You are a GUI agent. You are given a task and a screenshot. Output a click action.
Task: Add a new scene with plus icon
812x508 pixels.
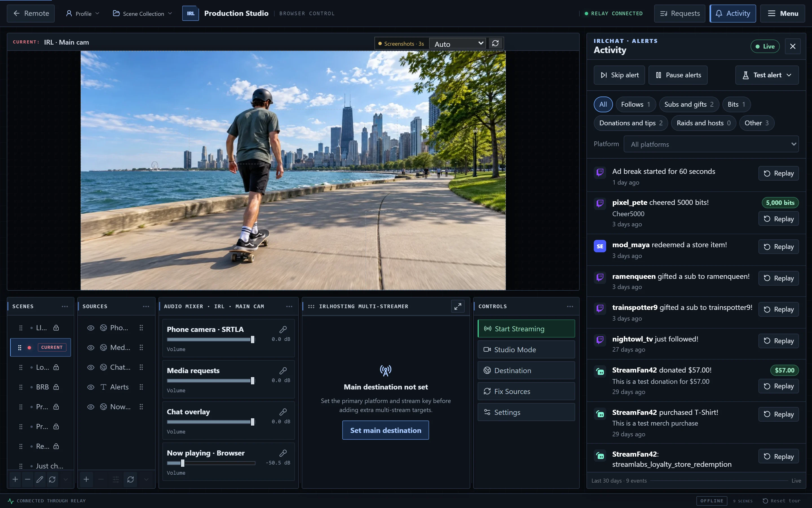coord(15,479)
